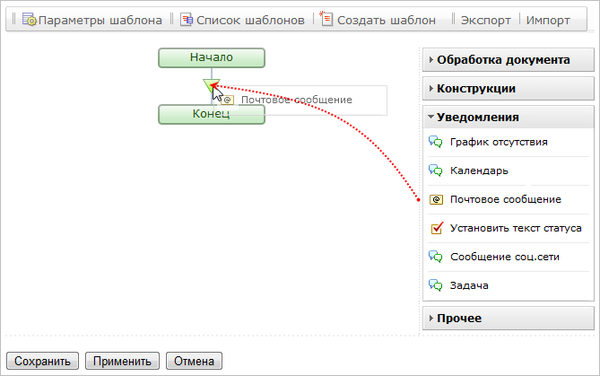This screenshot has height=376, width=600.
Task: Expand the Обработка документа section
Action: [508, 60]
